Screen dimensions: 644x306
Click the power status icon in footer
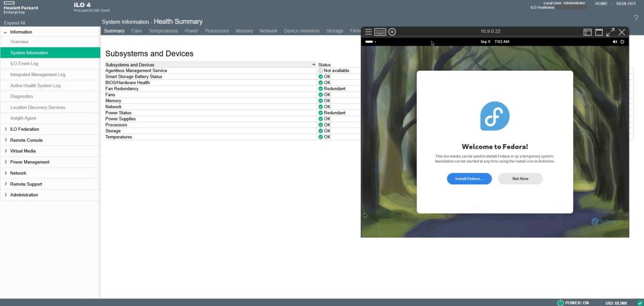[x=560, y=303]
